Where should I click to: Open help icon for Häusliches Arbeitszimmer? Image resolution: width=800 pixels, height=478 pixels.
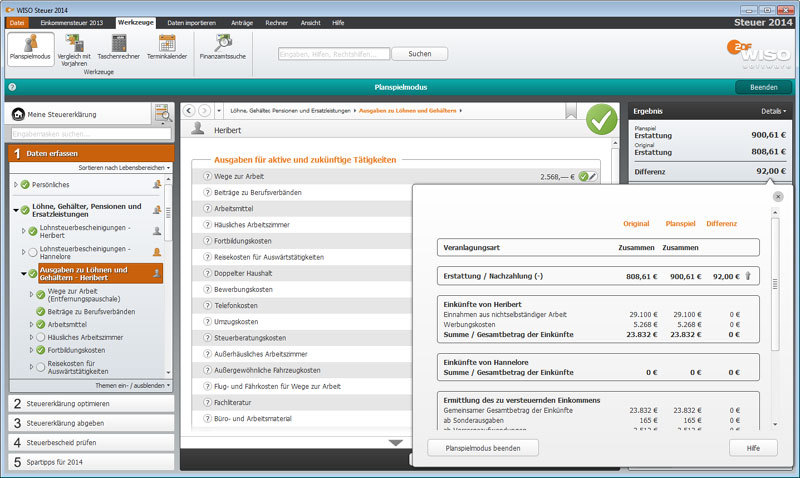click(207, 224)
